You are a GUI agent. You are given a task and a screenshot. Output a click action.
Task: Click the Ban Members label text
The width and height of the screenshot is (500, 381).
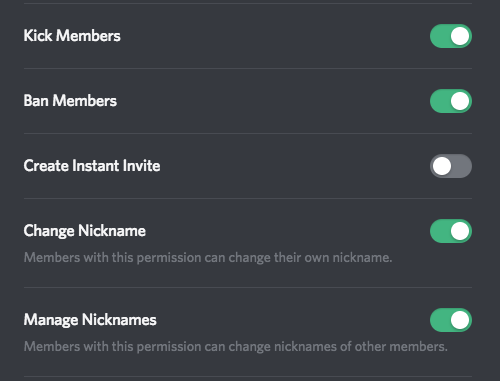tap(70, 101)
